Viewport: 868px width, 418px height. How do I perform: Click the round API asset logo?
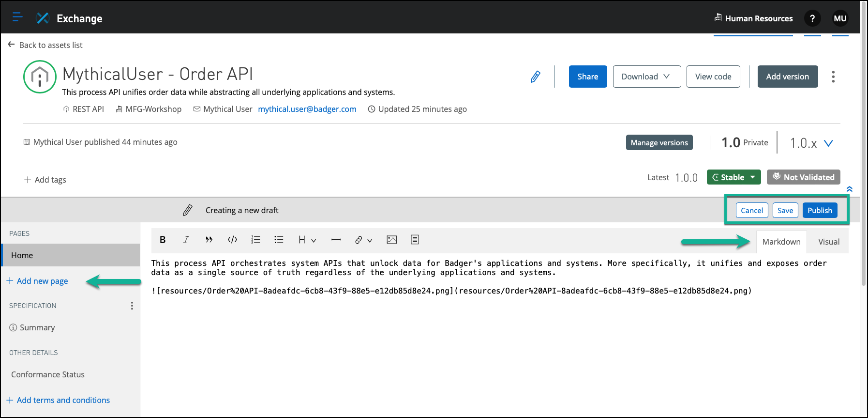(40, 77)
